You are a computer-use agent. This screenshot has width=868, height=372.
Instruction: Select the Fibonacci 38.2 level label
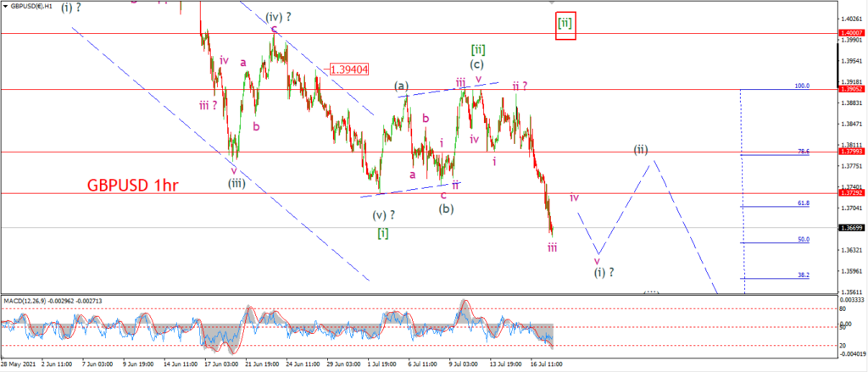pyautogui.click(x=804, y=275)
